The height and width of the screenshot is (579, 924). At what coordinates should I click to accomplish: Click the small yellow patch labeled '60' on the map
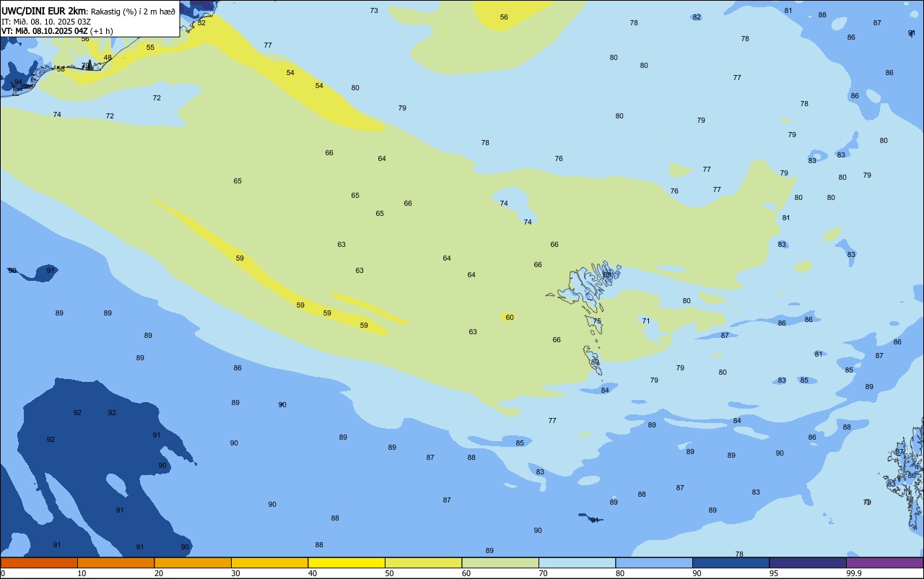click(x=509, y=317)
